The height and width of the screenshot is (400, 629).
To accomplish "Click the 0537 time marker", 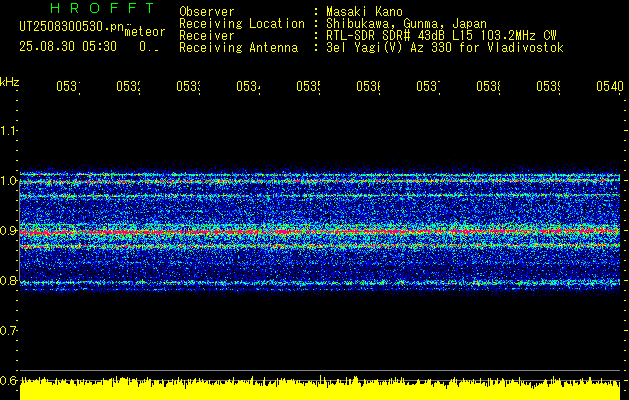I will tap(428, 86).
